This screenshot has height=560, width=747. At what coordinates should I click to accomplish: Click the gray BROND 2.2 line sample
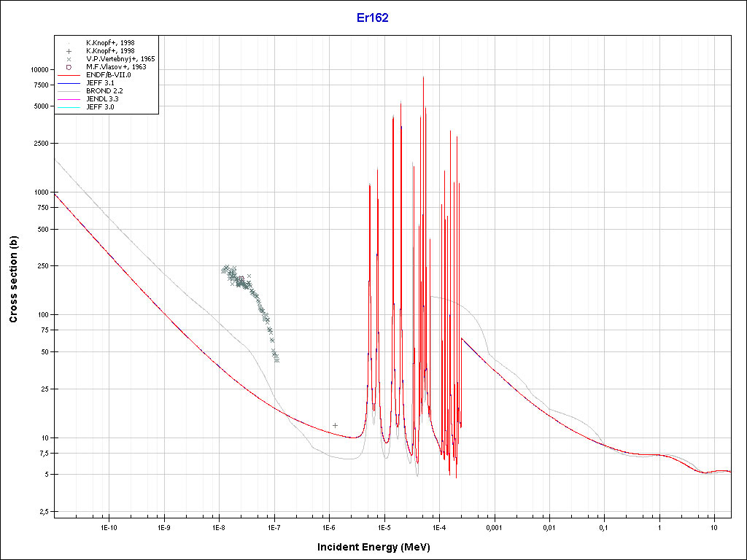tap(69, 91)
